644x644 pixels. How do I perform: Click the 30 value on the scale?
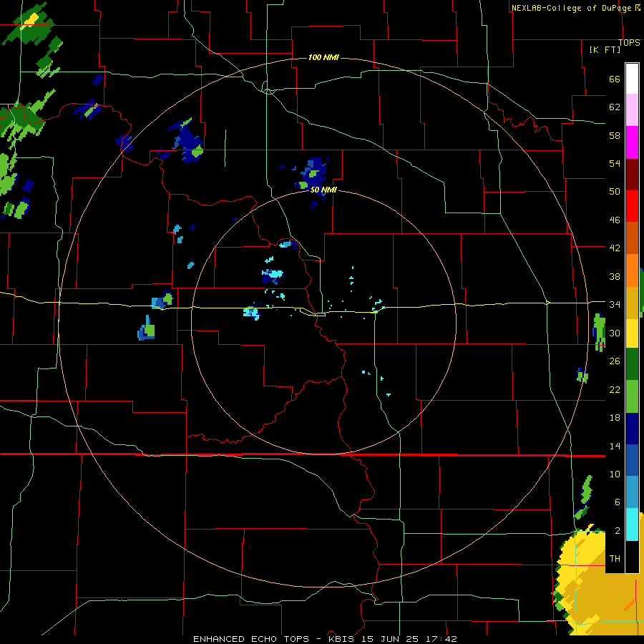coord(615,333)
